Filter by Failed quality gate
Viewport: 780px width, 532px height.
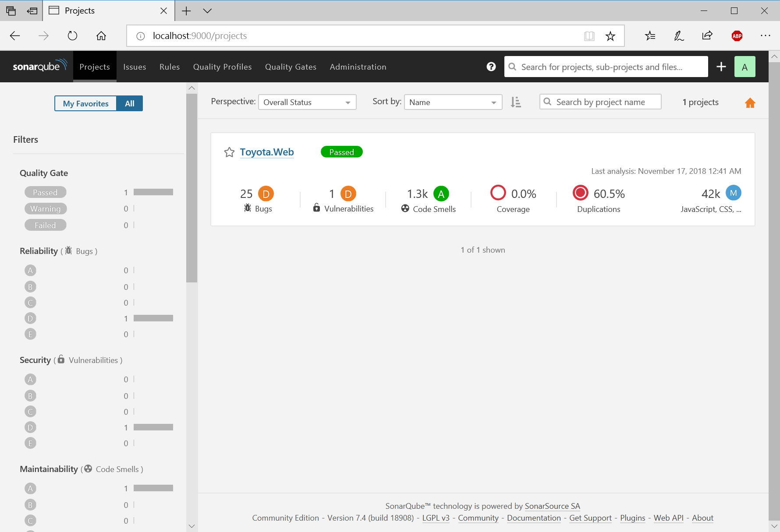point(46,225)
